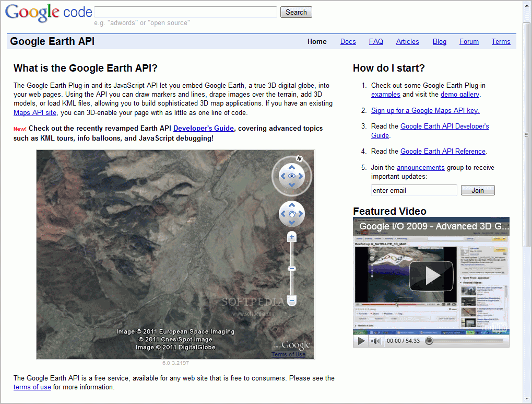Click the hand icon in the pan joystick
The image size is (532, 404).
292,214
